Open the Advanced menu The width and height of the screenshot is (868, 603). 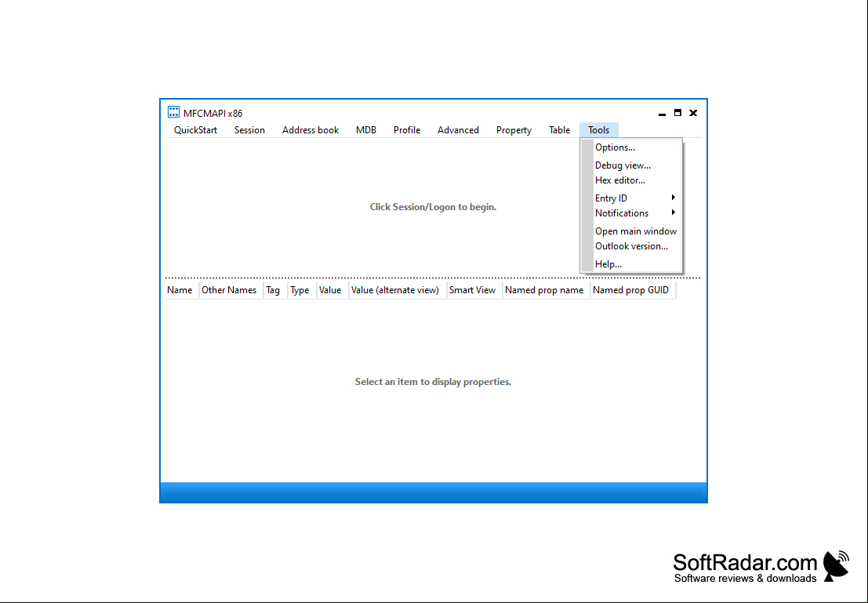point(459,130)
